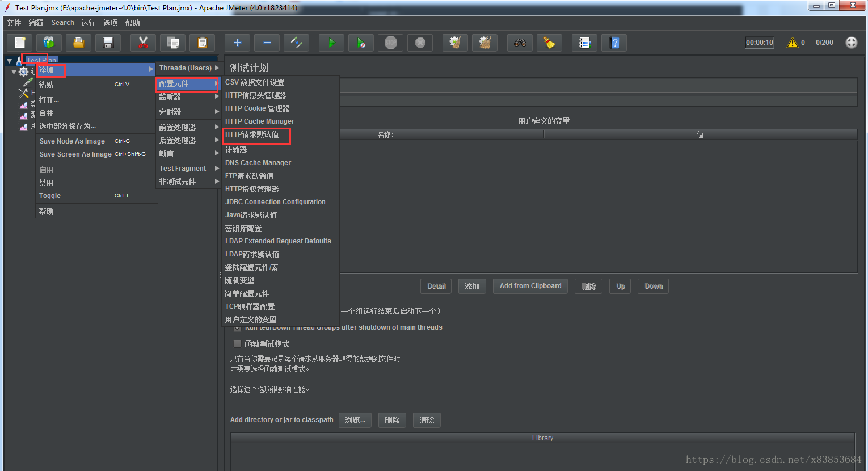Click the 清除 button
Viewport: 868px width, 471px height.
tap(427, 420)
